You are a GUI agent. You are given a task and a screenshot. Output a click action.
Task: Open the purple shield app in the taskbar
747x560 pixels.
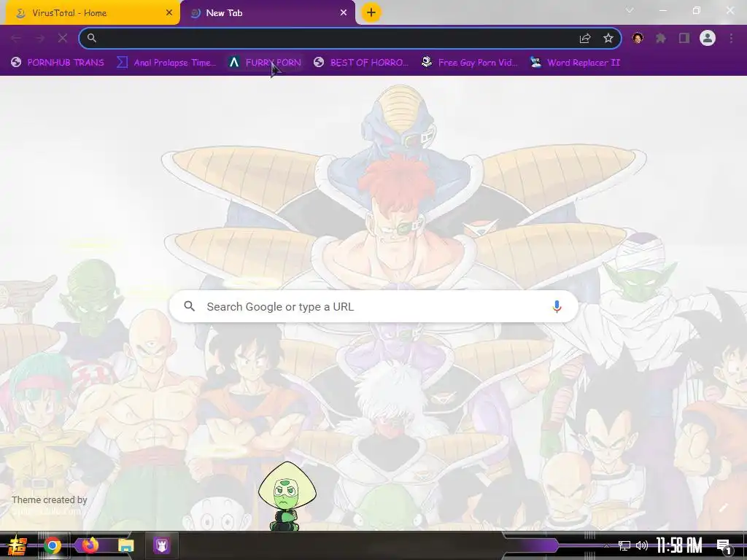[161, 545]
